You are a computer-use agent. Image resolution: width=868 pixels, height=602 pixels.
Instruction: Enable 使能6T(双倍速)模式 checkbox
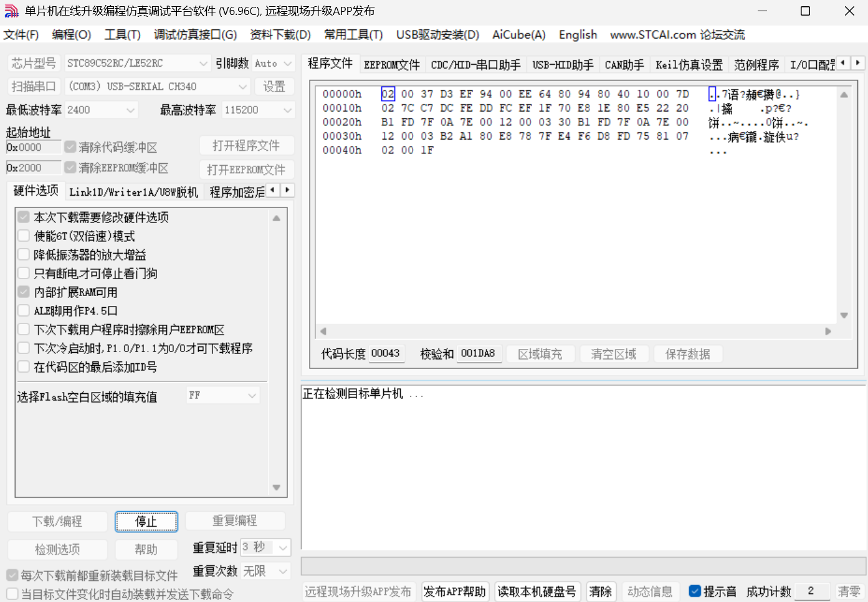click(x=24, y=236)
